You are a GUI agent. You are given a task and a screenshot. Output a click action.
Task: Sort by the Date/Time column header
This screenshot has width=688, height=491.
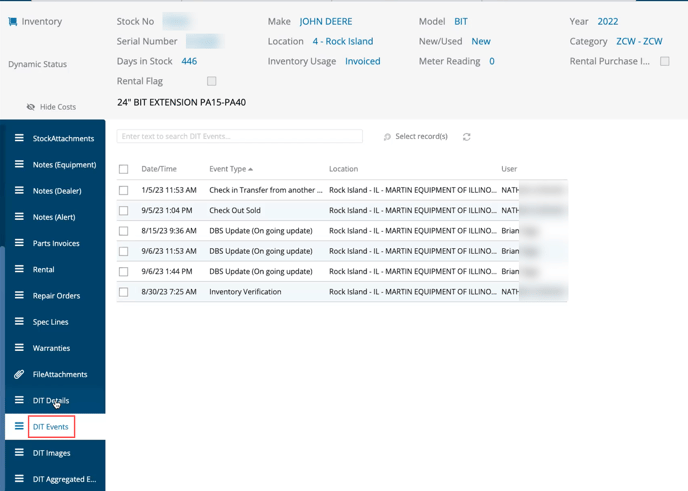(x=159, y=169)
